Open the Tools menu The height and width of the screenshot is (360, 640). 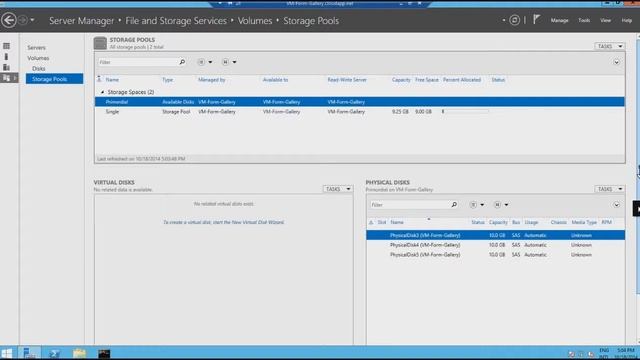584,20
